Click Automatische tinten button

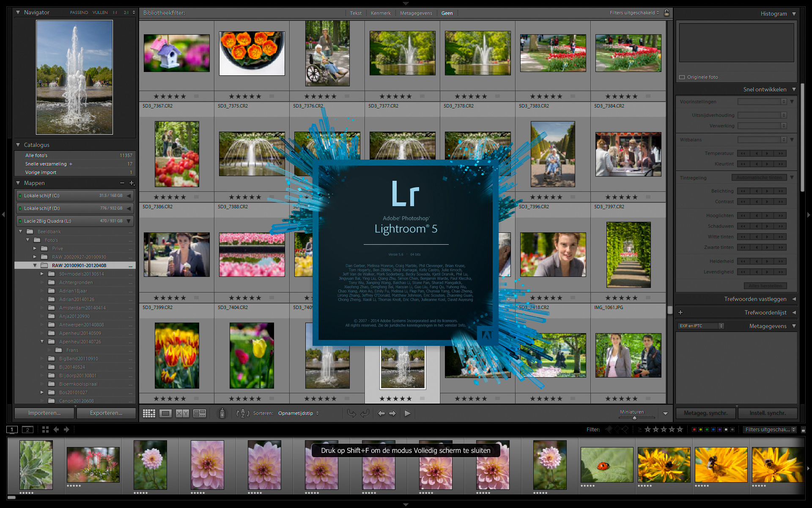tap(759, 178)
